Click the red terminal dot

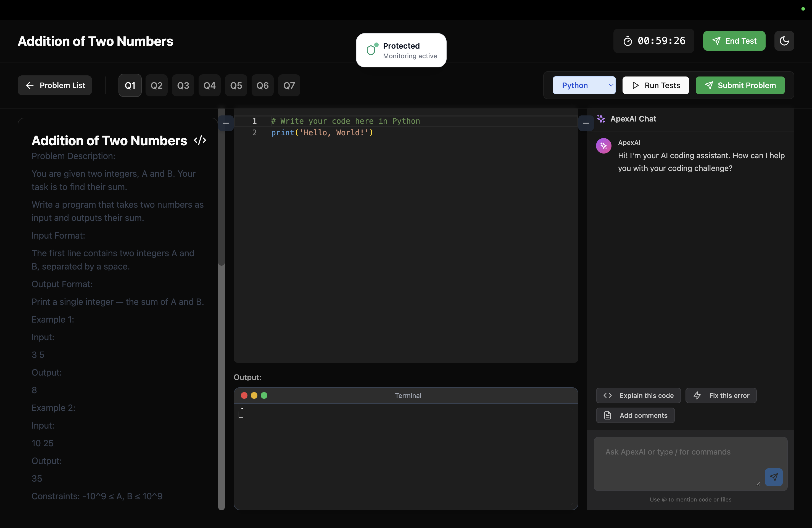coord(244,395)
